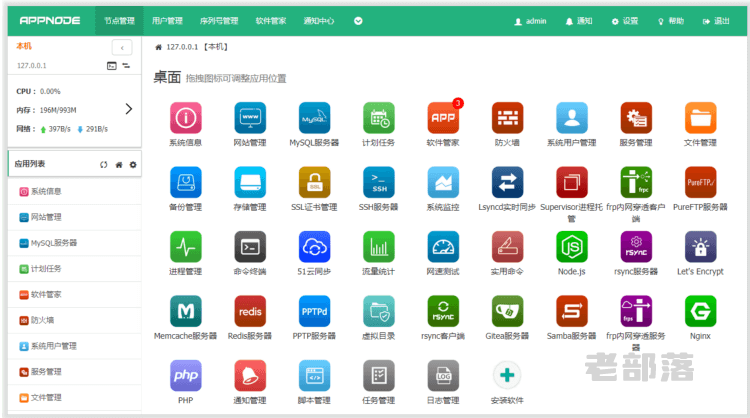Open the 备份管理 desktop icon
Image resolution: width=750 pixels, height=418 pixels.
click(x=186, y=182)
